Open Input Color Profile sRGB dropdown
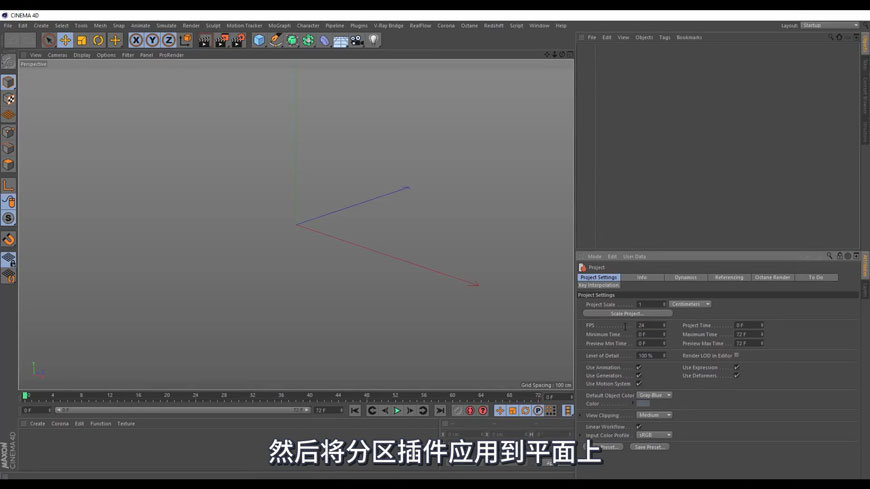Screen dimensions: 870x489 (x=655, y=435)
